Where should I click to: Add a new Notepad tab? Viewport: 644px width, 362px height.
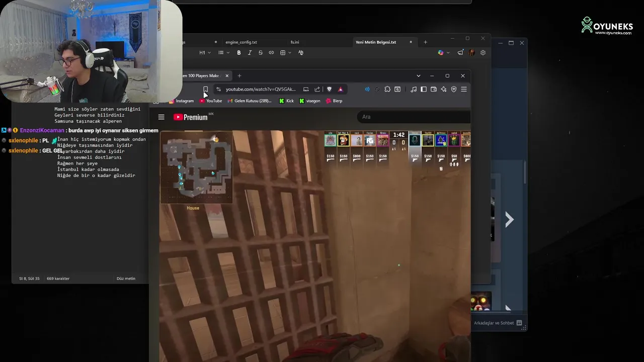point(425,42)
